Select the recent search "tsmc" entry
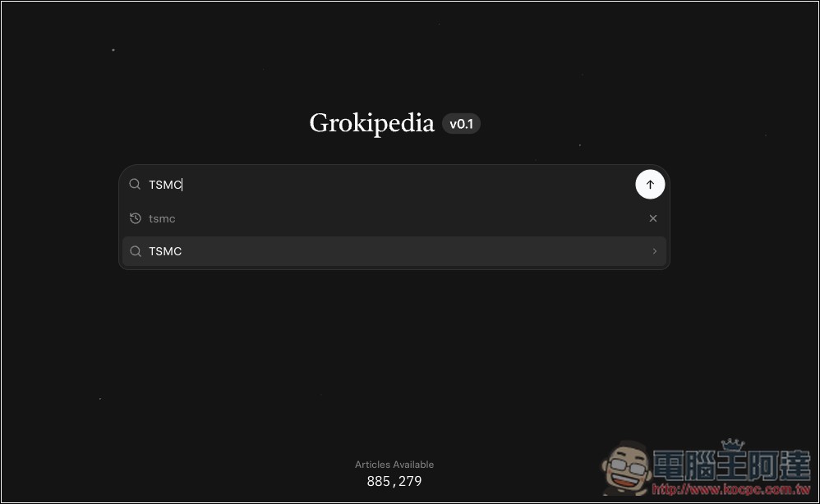This screenshot has width=820, height=504. 162,218
